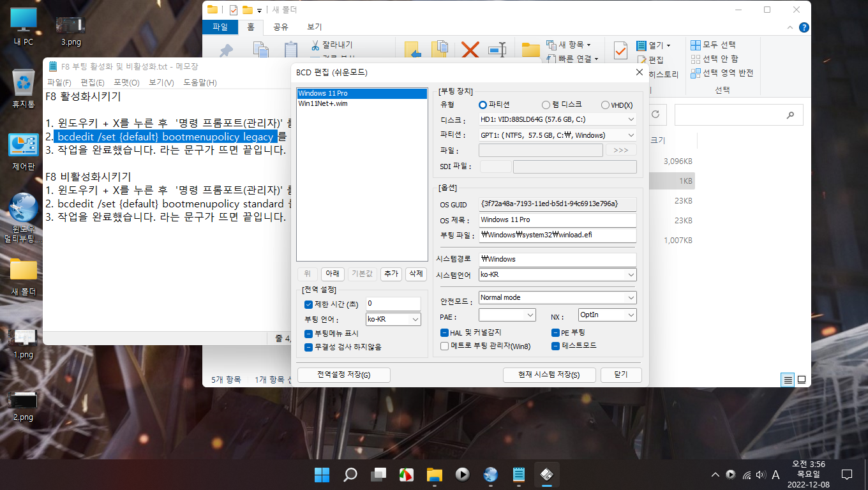Open the 부팅 언어 ko-KR dropdown
Screen dimensions: 868x490
point(394,319)
